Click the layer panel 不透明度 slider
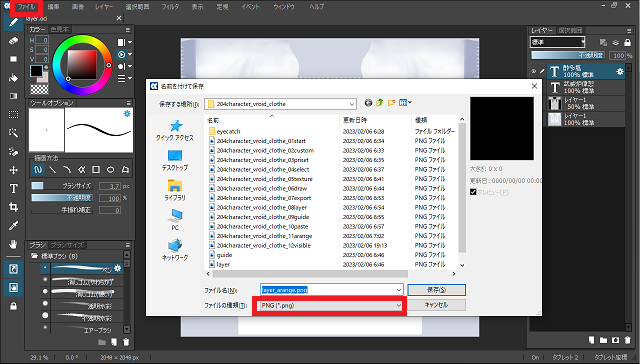 pyautogui.click(x=569, y=55)
